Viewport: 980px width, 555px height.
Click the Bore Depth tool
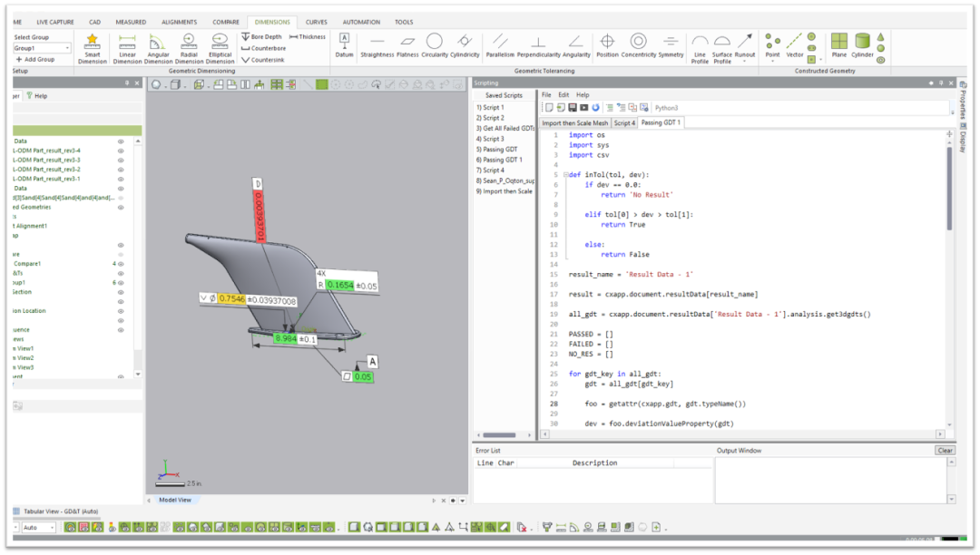click(261, 37)
